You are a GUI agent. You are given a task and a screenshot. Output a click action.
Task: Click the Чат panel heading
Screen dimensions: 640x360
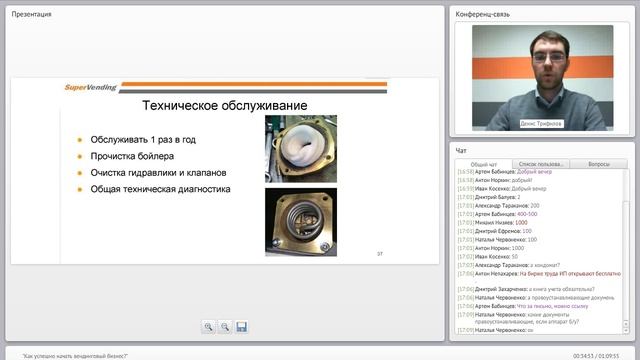(x=461, y=151)
